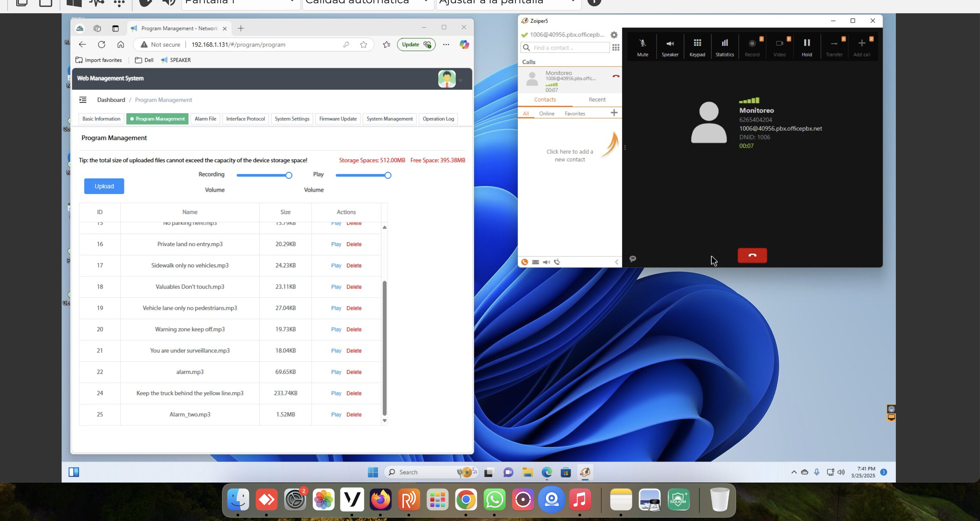Open WhatsApp from macOS dock
This screenshot has height=521, width=980.
coord(495,500)
